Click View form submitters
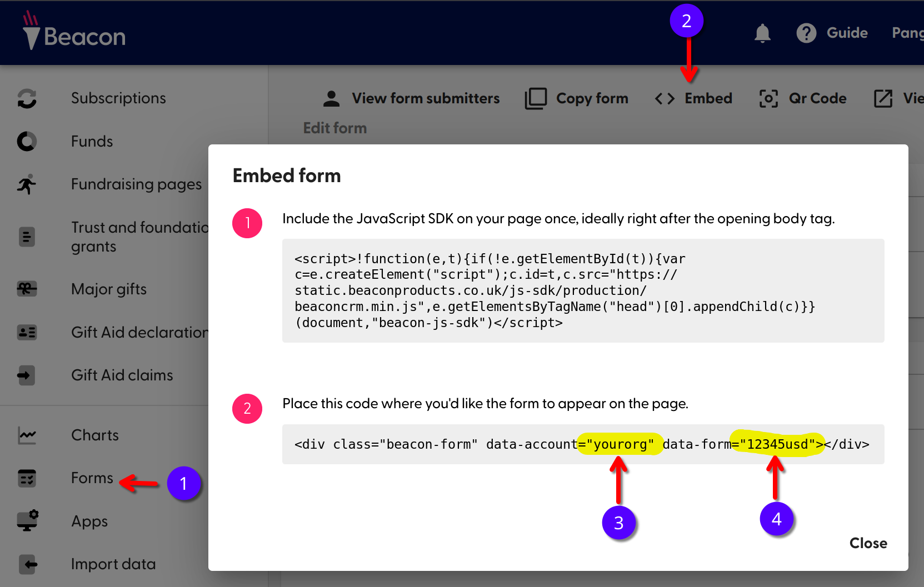924x587 pixels. tap(411, 98)
